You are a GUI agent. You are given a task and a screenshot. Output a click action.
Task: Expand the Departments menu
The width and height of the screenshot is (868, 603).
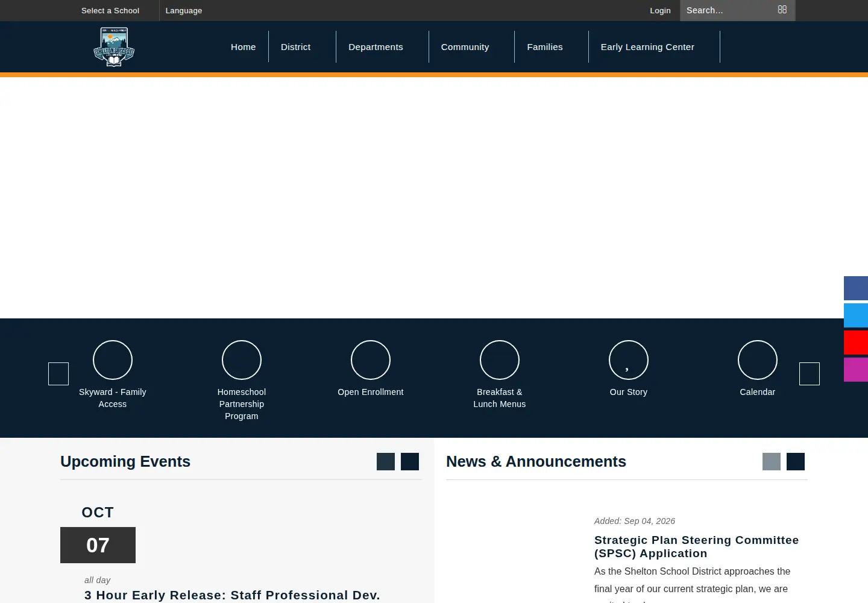[x=376, y=47]
